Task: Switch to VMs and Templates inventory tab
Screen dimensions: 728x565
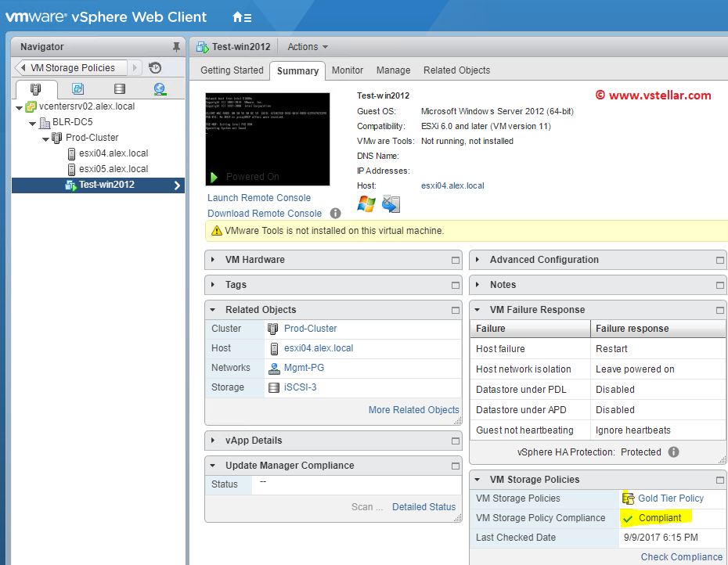Action: pos(77,89)
